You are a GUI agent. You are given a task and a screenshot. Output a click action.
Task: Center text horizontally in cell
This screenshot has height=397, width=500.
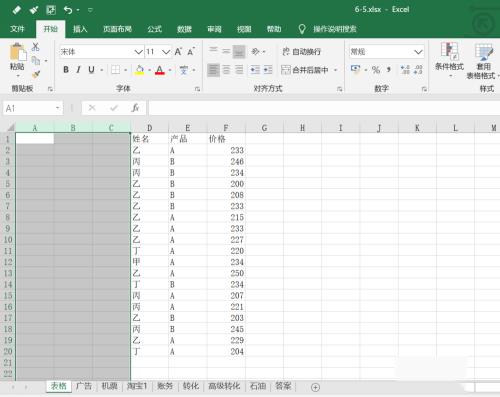tap(226, 70)
